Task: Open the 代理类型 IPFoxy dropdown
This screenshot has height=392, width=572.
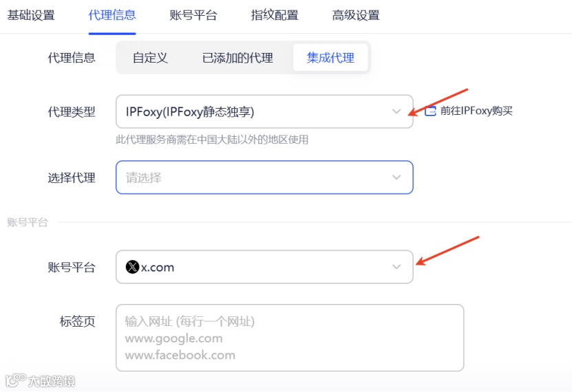Action: tap(264, 111)
